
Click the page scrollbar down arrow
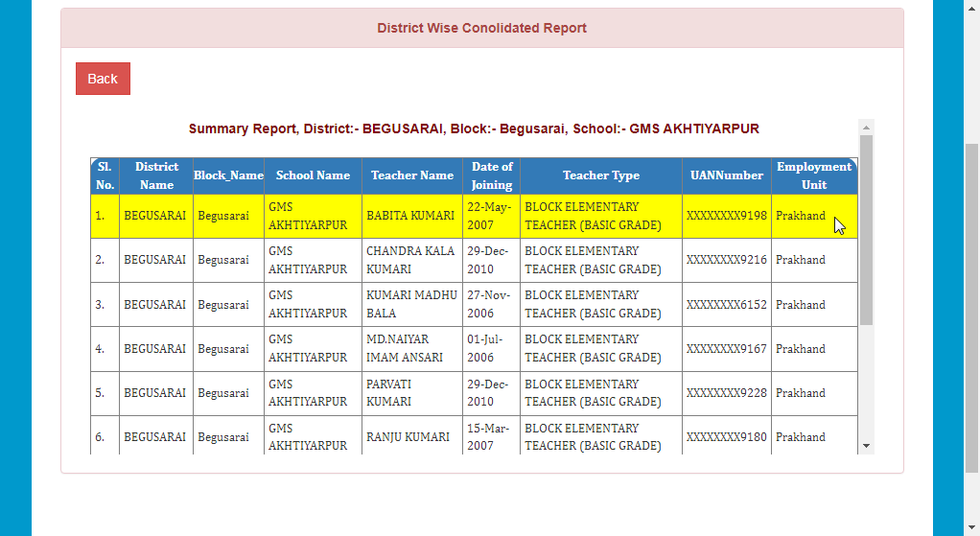972,528
